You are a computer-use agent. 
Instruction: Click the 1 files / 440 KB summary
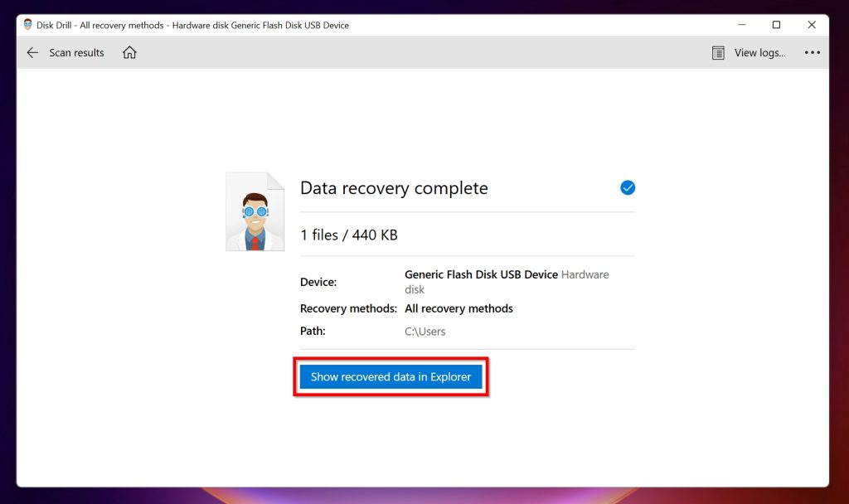[348, 235]
